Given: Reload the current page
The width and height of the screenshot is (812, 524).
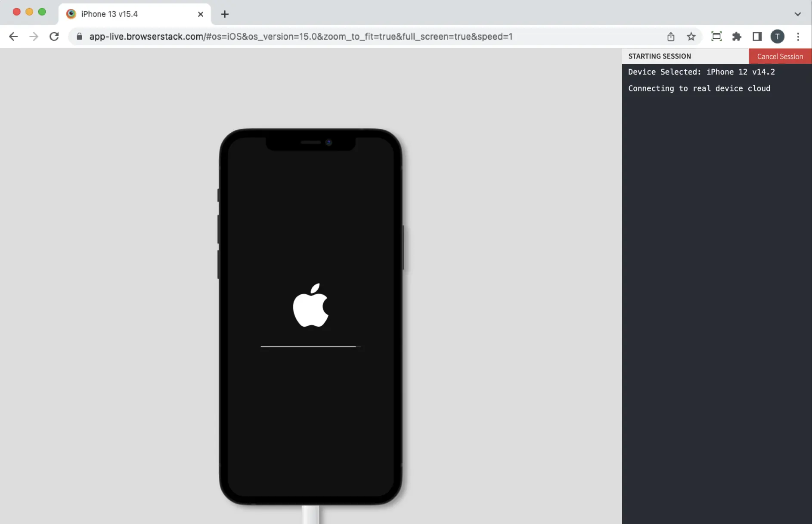Looking at the screenshot, I should [x=54, y=36].
